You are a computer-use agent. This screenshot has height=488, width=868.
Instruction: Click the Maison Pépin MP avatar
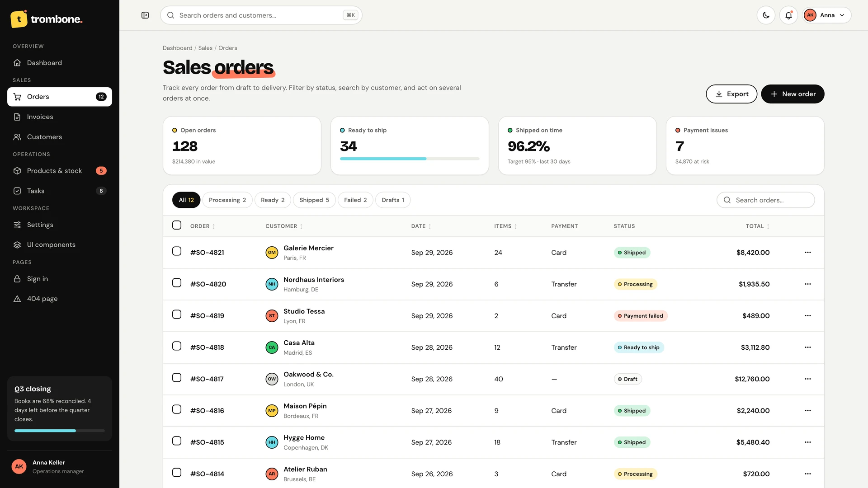pos(272,411)
